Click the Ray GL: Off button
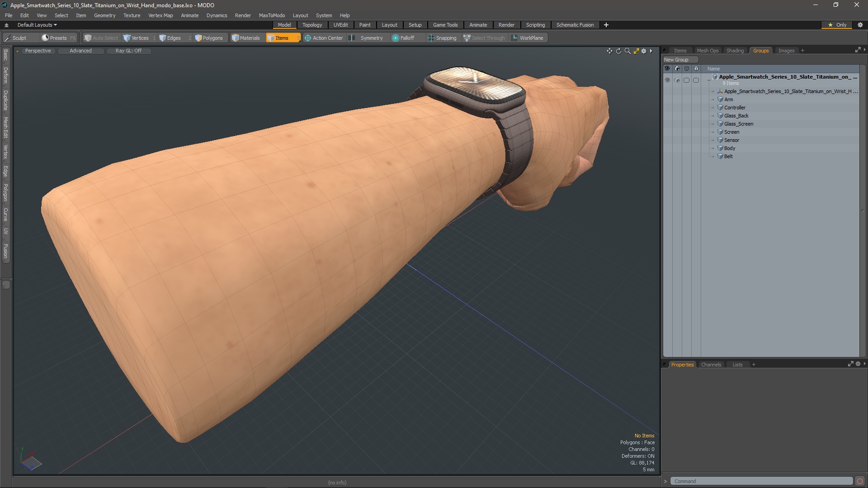Image resolution: width=868 pixels, height=488 pixels. pyautogui.click(x=128, y=51)
